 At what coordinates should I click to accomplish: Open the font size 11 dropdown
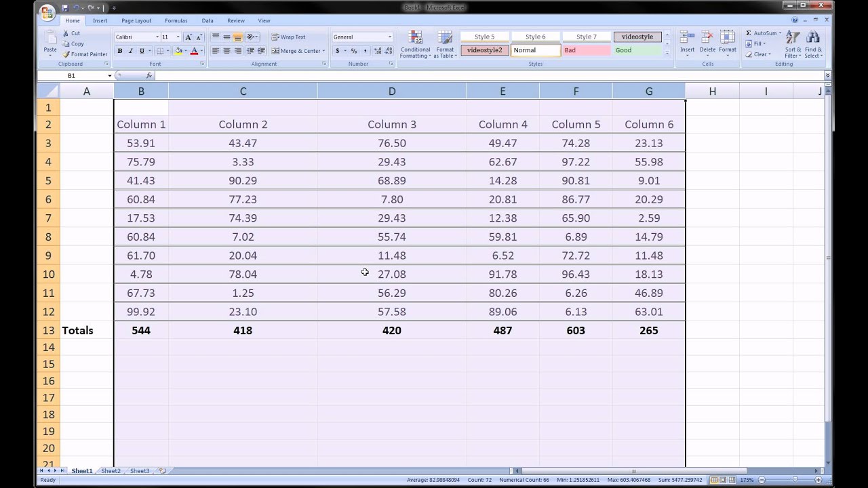178,37
